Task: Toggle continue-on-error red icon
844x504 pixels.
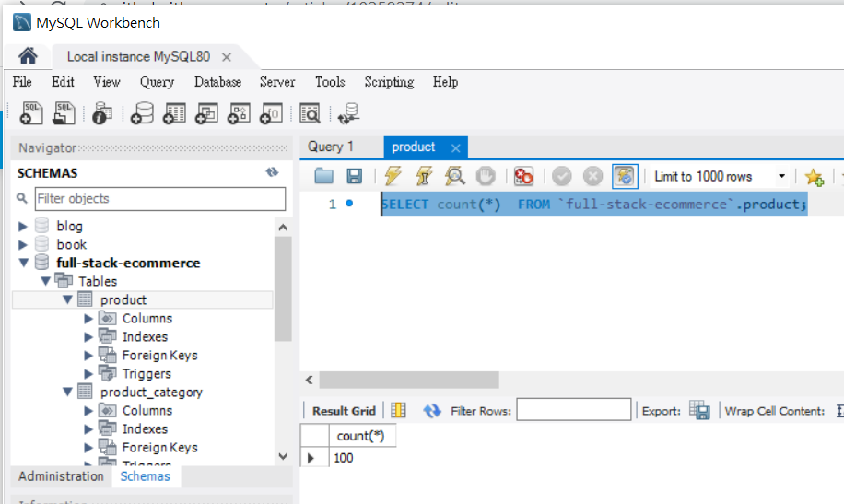Action: point(523,176)
